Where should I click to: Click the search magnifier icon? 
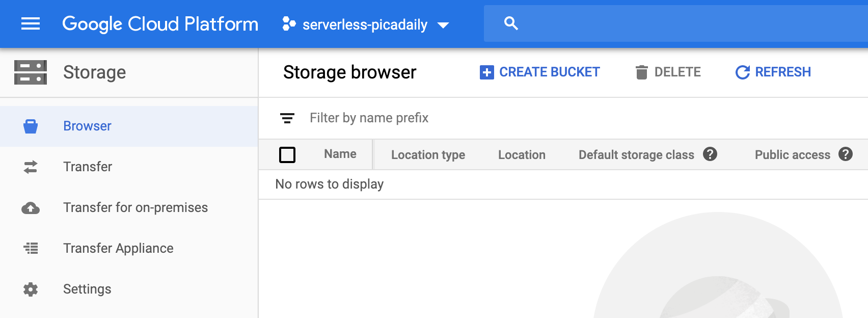tap(511, 23)
